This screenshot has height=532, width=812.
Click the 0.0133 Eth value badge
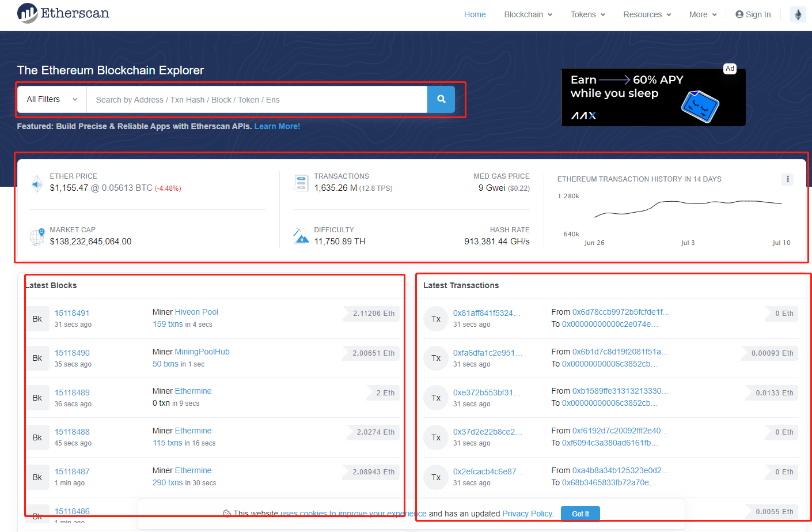point(772,393)
